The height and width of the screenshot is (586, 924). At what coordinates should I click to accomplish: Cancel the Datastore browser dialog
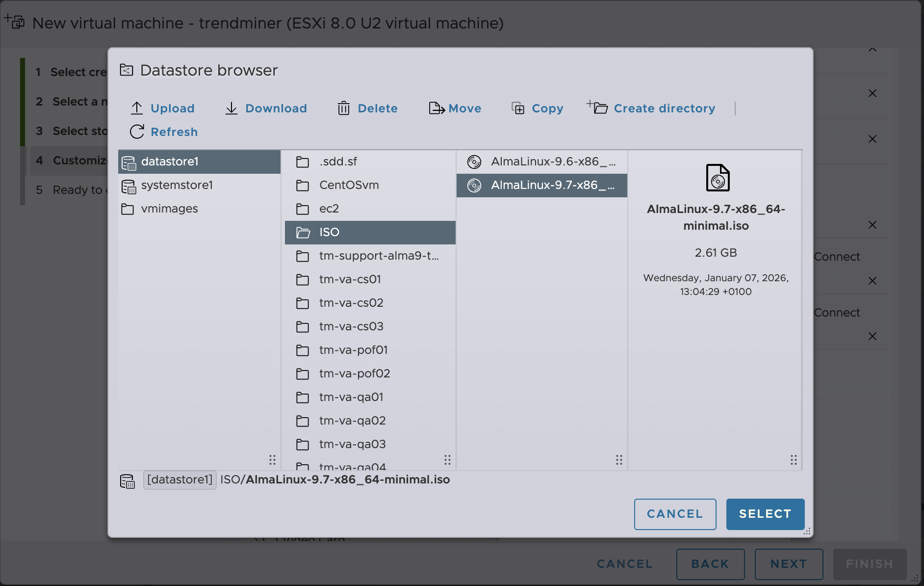[674, 514]
